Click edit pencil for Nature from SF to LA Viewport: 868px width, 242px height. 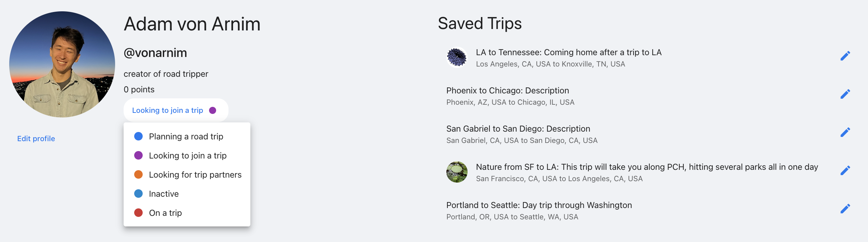click(845, 171)
